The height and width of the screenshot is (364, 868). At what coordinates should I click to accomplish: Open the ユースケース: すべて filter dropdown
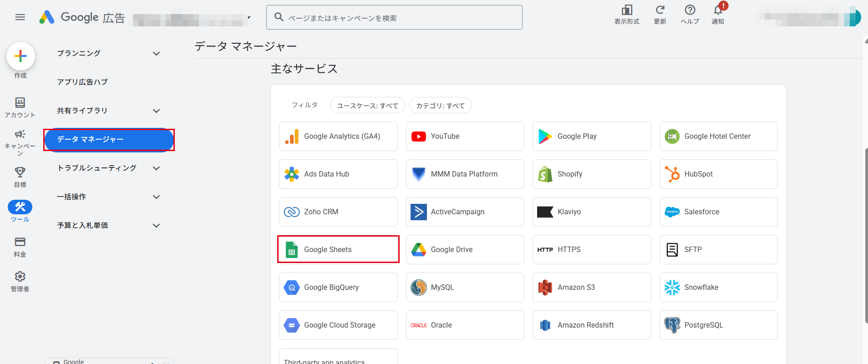click(367, 106)
